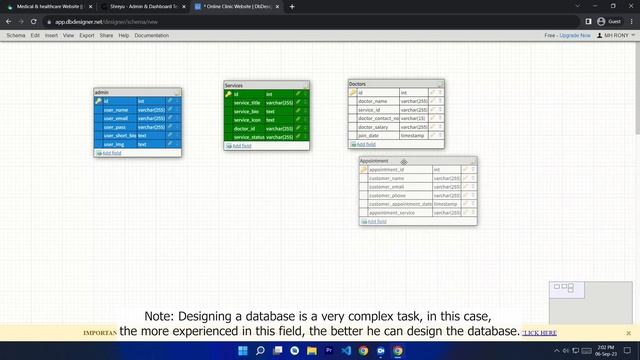Open the admin table options dropdown
The image size is (640, 360).
177,93
